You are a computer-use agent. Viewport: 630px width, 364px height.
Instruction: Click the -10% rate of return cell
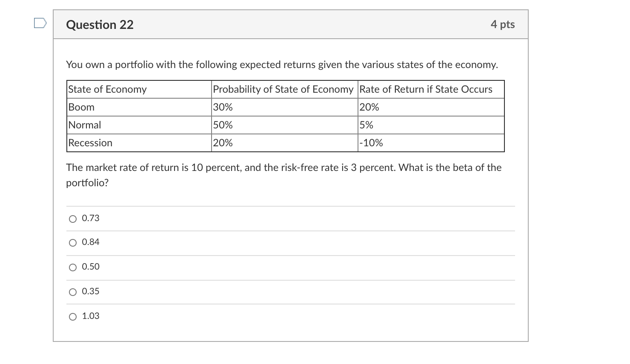371,143
